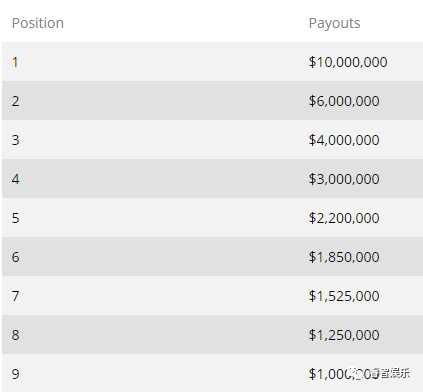423x392 pixels.
Task: Select the $4,000,000 payout cell
Action: point(344,140)
